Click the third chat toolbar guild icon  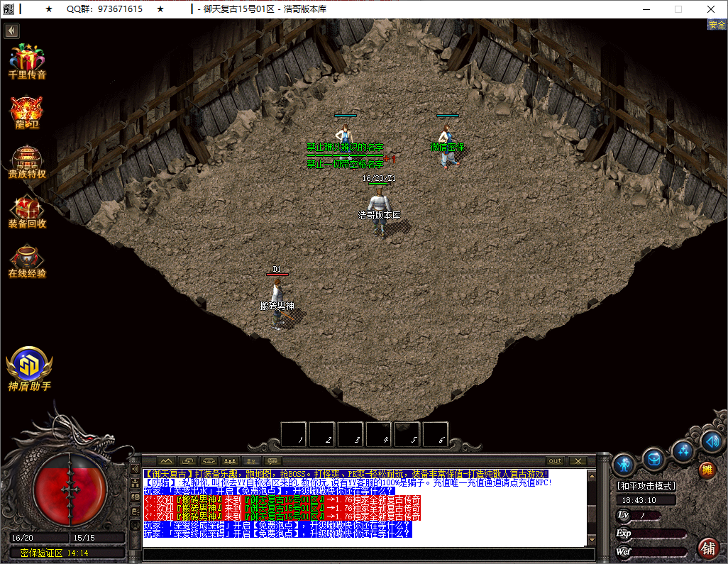209,461
